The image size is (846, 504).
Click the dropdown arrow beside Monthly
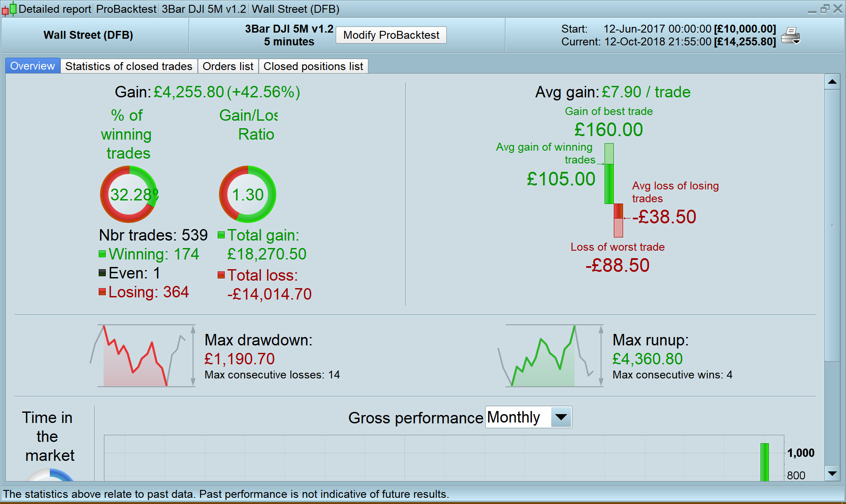[x=561, y=417]
